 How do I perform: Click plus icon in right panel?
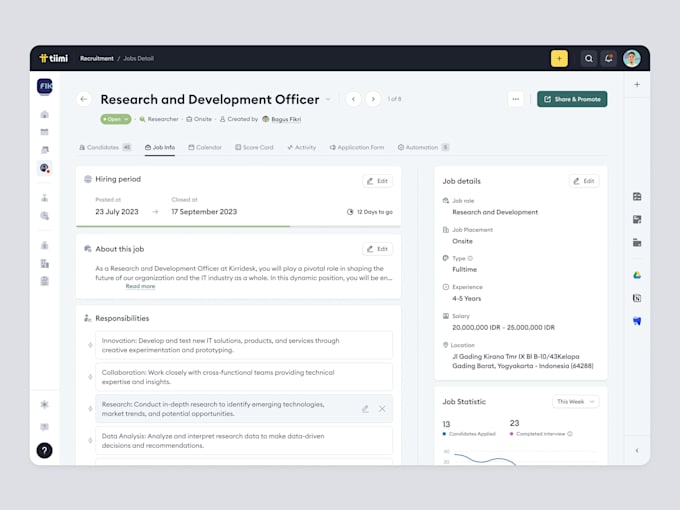(637, 85)
